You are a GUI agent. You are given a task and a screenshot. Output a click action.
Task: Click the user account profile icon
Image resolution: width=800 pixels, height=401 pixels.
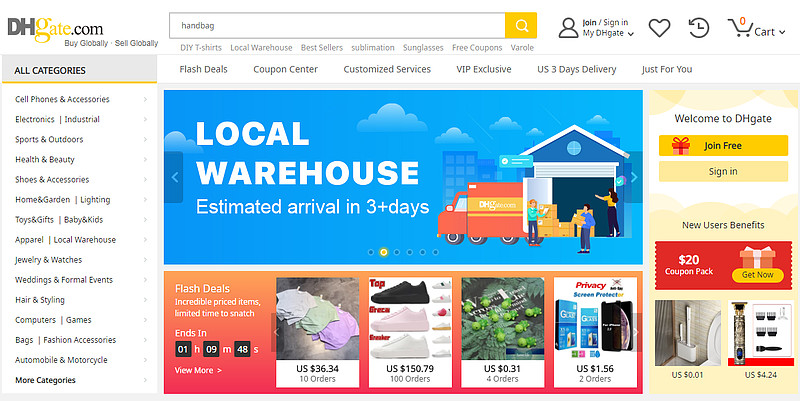(x=568, y=28)
